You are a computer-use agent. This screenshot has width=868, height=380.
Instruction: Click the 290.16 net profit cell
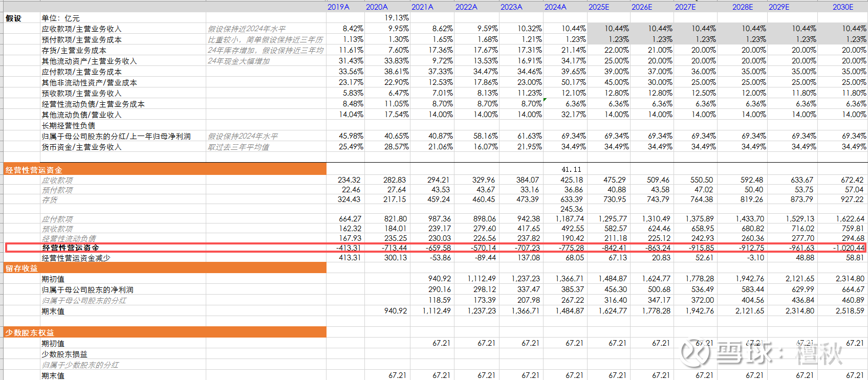pos(440,289)
